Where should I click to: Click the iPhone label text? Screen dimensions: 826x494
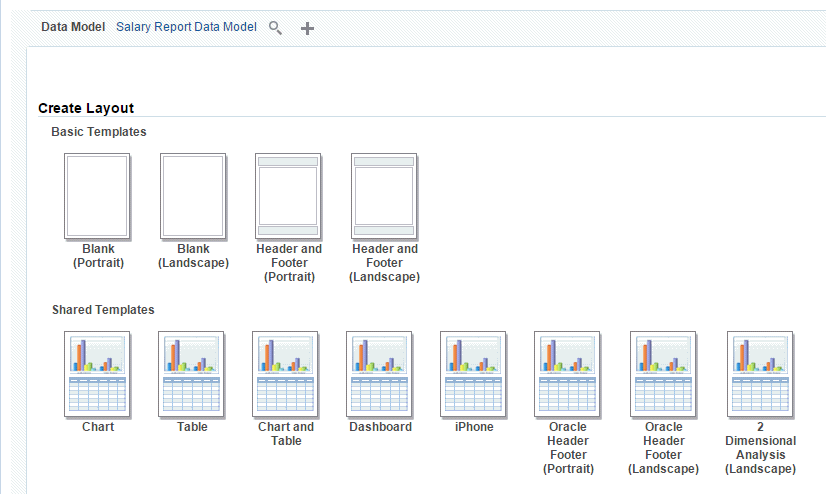pyautogui.click(x=474, y=427)
